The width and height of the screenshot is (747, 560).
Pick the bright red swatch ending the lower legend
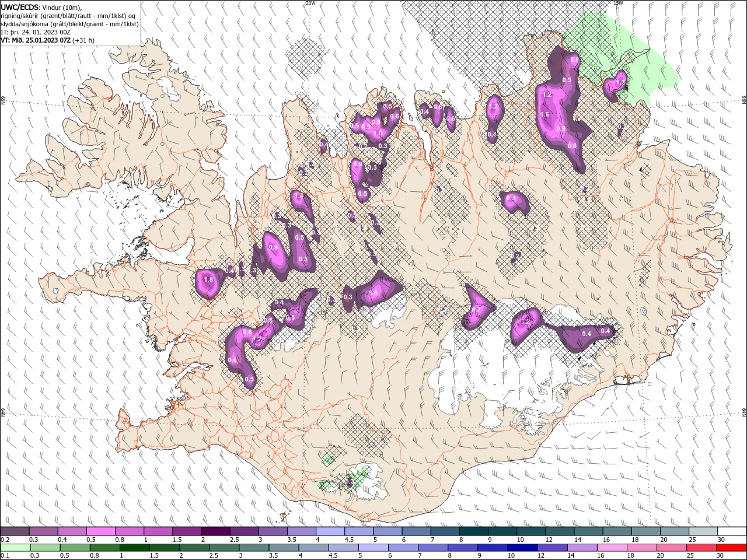tap(732, 548)
